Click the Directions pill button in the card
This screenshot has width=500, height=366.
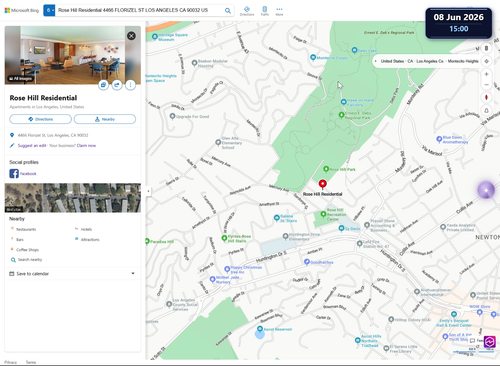click(x=40, y=119)
